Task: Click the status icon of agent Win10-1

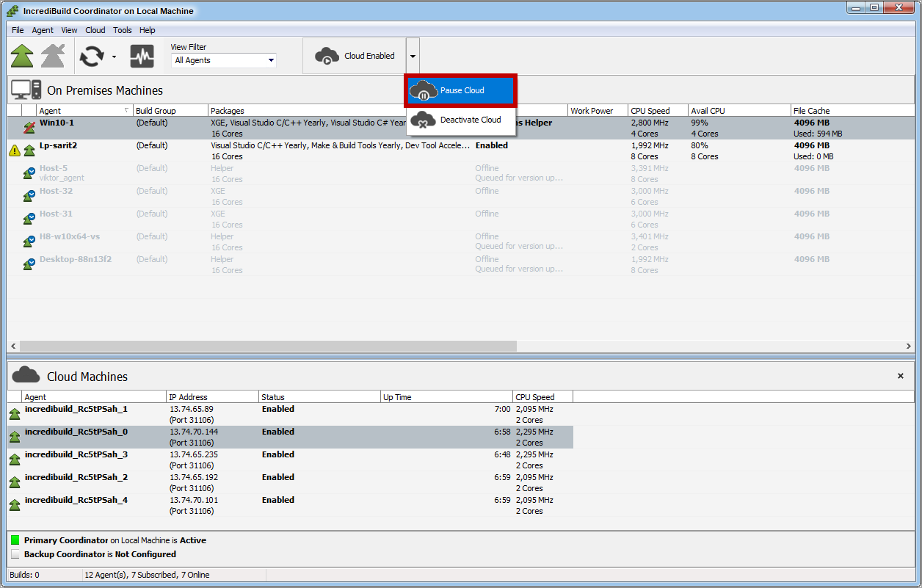Action: [x=29, y=128]
